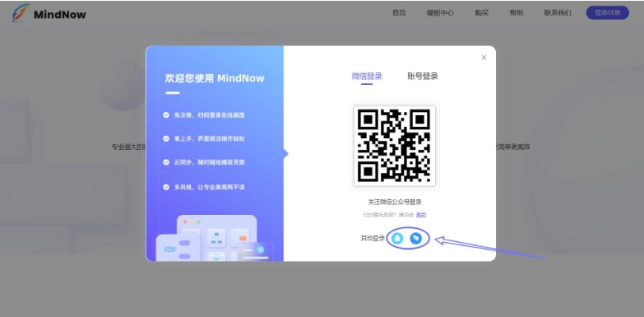644x317 pixels.
Task: Click the 免注册，扫码登录在线画图 feature line
Action: pos(209,115)
